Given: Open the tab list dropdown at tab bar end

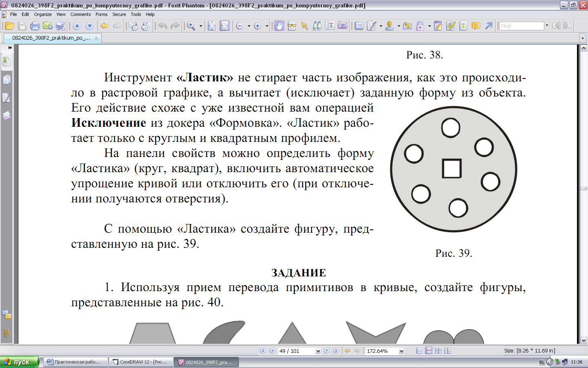Looking at the screenshot, I should 583,38.
